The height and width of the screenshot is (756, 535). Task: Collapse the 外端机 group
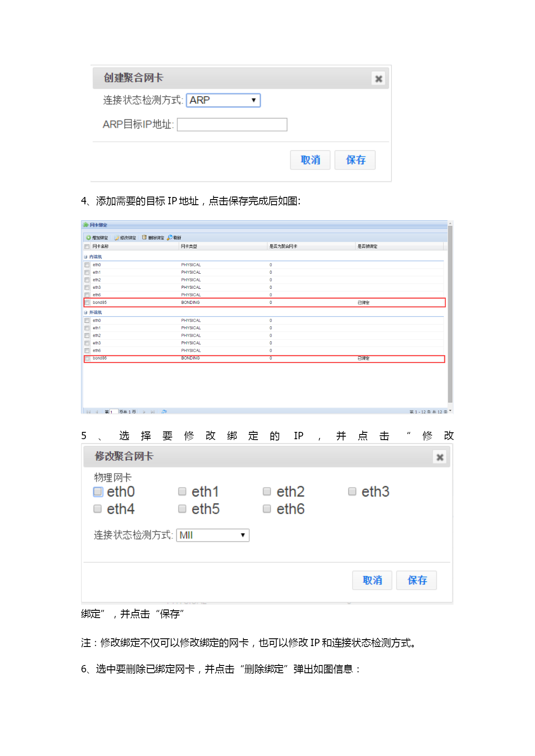click(x=85, y=312)
